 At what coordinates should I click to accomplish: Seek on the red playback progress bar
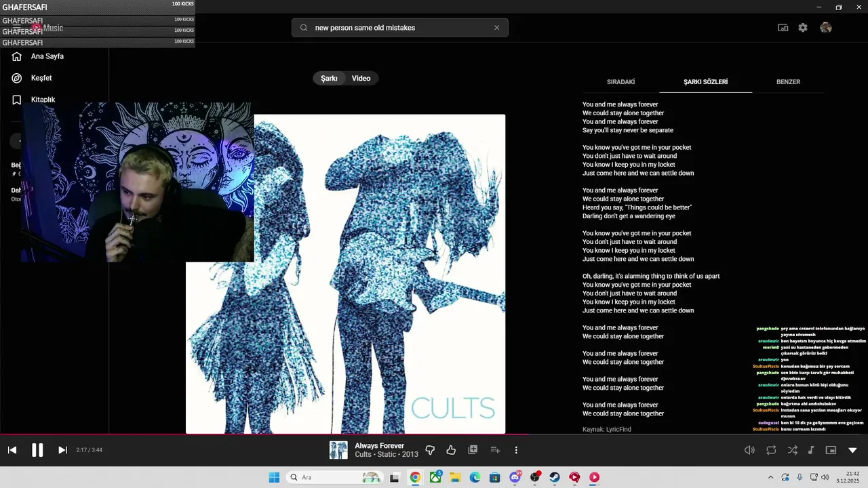tap(434, 434)
